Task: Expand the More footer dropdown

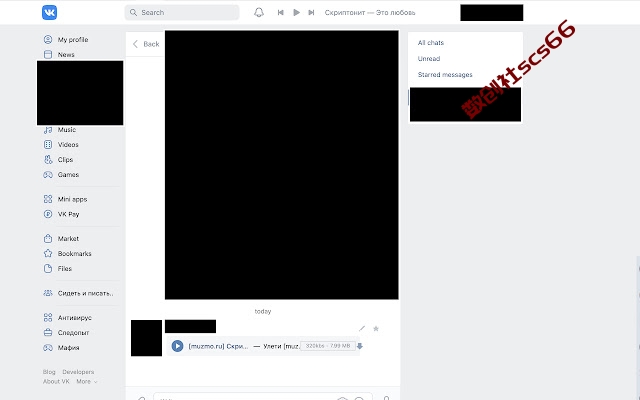Action: click(x=87, y=382)
